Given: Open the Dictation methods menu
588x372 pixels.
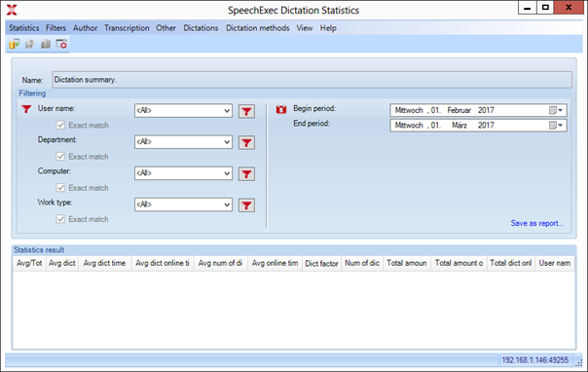Looking at the screenshot, I should click(258, 28).
